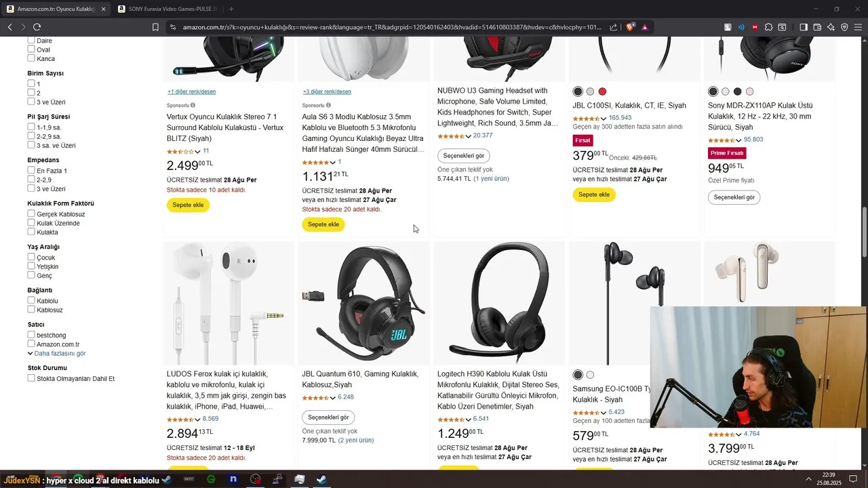Open rating dropdown for JBL Quantum 610
The height and width of the screenshot is (488, 868).
(x=333, y=398)
